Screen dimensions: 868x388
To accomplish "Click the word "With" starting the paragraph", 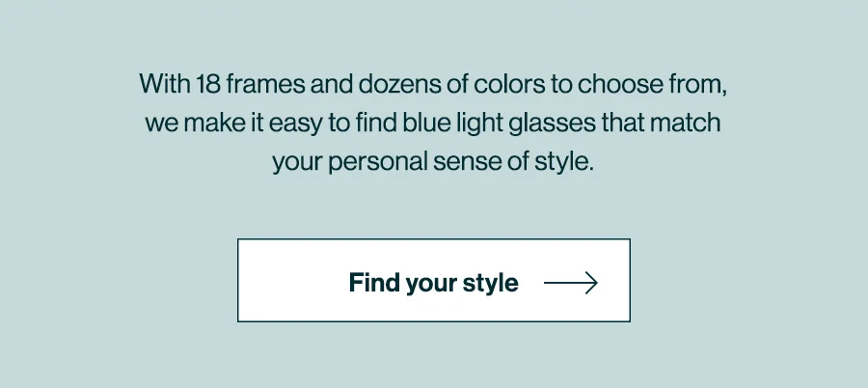I will click(x=164, y=84).
